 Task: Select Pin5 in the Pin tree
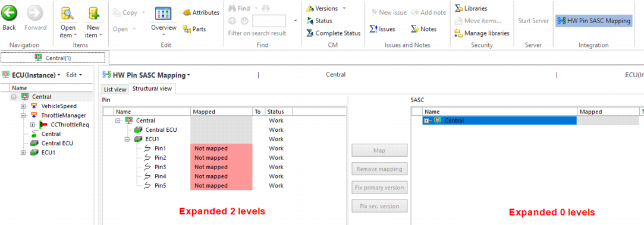160,186
